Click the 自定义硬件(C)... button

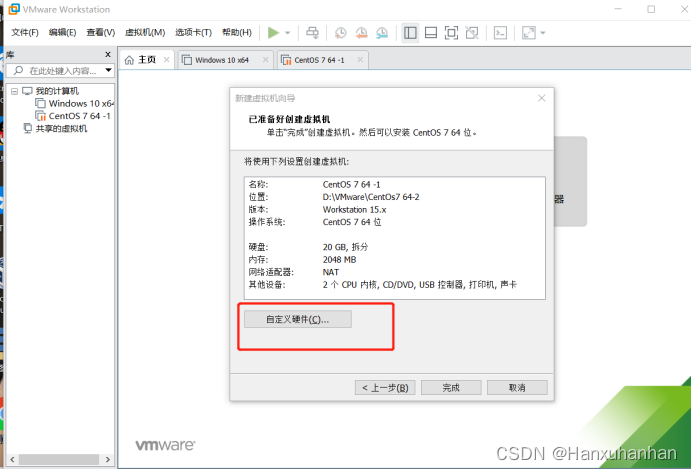298,319
